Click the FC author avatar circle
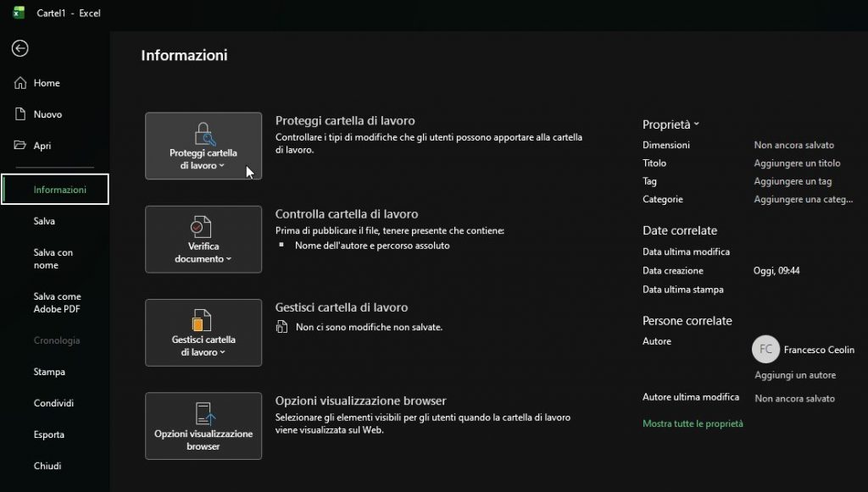868x492 pixels. coord(765,350)
